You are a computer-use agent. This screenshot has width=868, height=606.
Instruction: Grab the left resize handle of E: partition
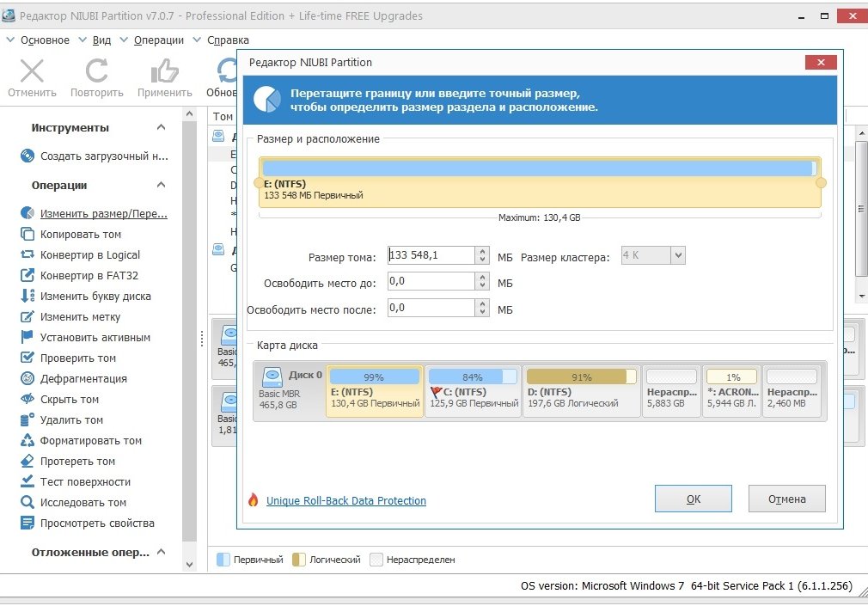[259, 182]
